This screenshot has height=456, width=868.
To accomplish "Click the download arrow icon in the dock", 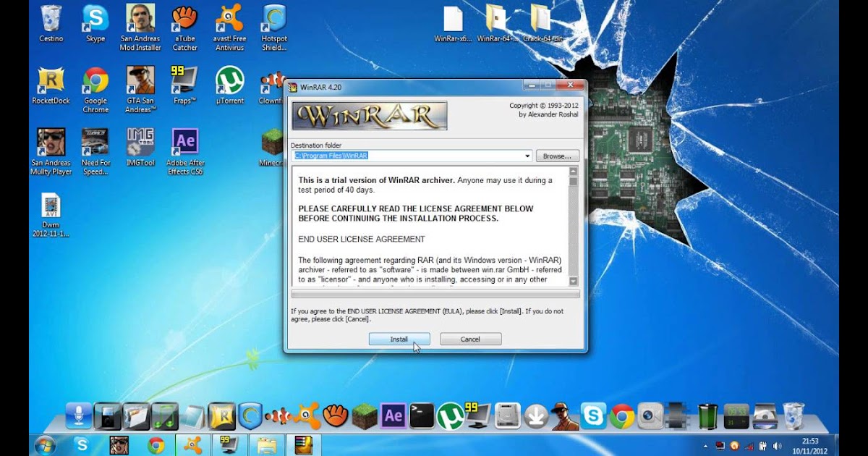I will (536, 416).
